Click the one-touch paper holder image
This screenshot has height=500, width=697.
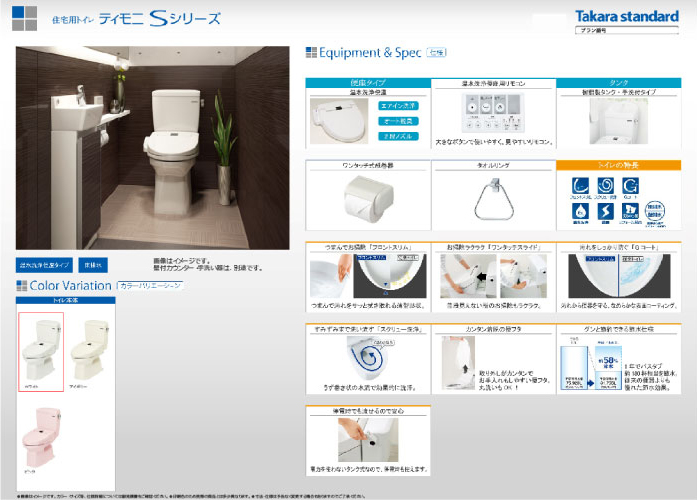pyautogui.click(x=369, y=198)
